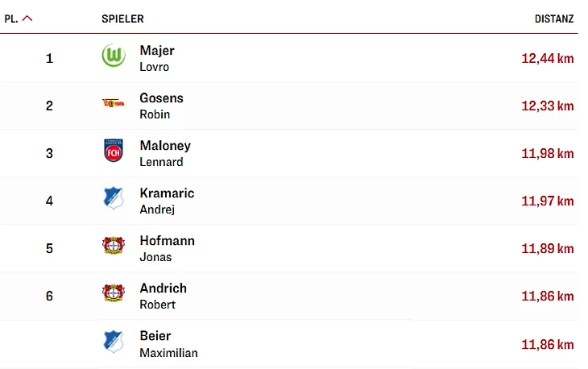588x369 pixels.
Task: Open Majer Lovro player link
Action: point(157,58)
